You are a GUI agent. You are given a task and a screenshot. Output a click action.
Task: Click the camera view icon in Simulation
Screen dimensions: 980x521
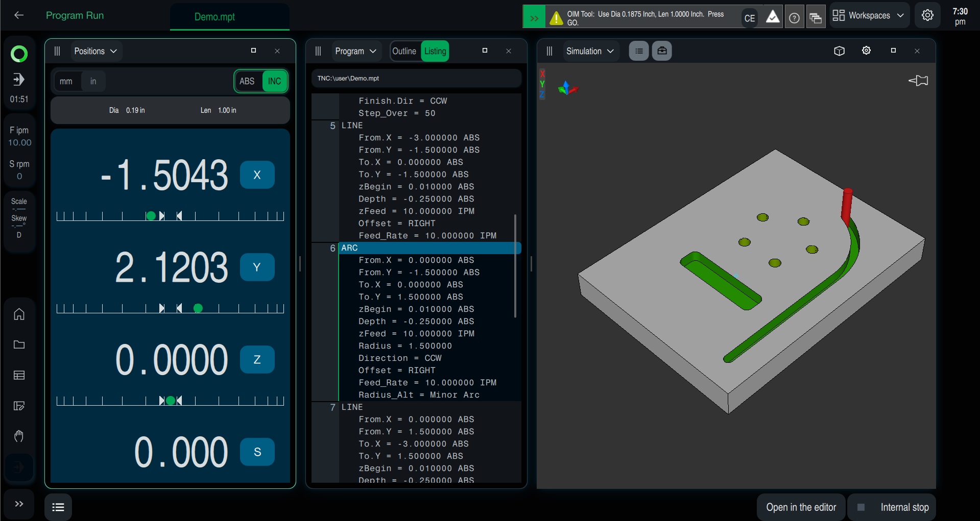918,81
